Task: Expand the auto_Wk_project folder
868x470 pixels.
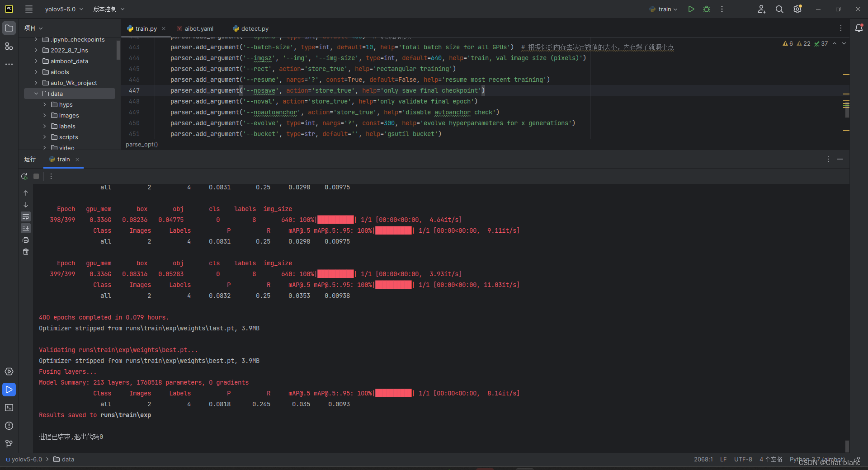Action: (x=36, y=83)
